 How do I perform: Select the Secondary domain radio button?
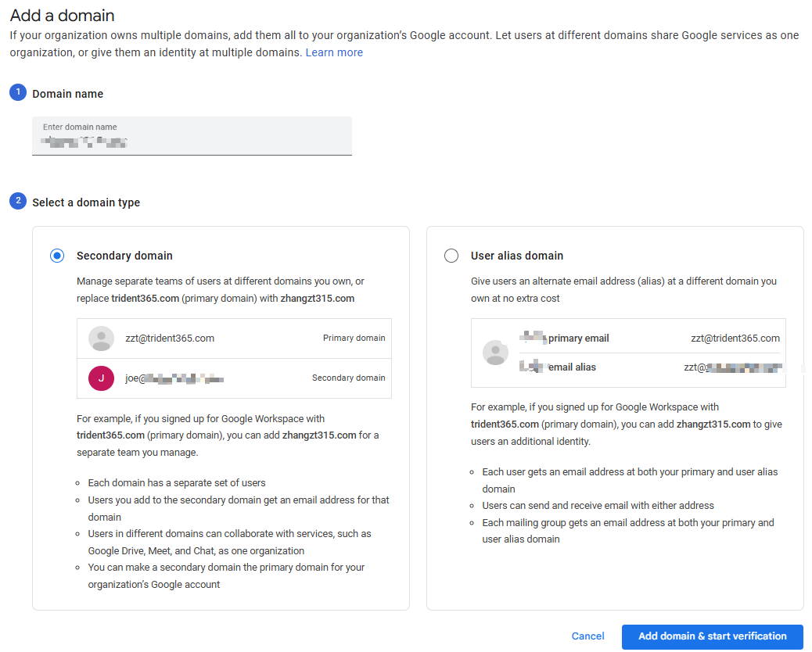[x=57, y=256]
